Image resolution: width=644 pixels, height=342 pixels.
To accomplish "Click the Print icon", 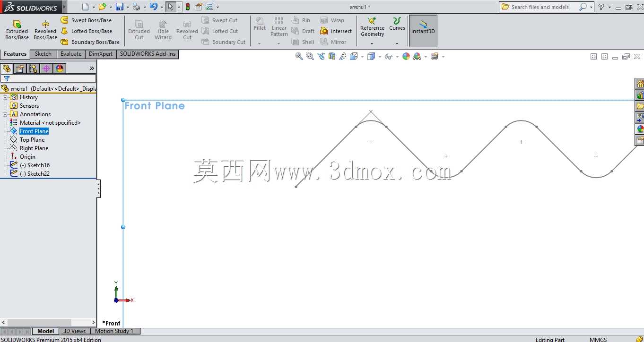I will (x=136, y=7).
